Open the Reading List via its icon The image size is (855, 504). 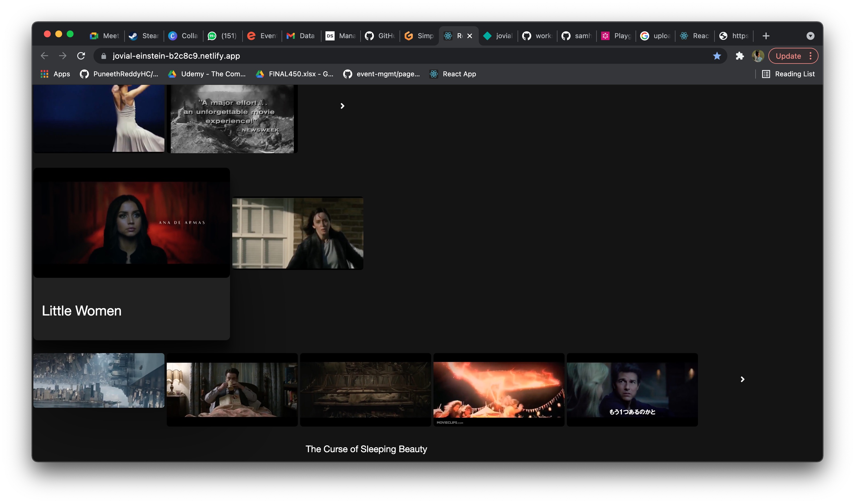click(766, 74)
